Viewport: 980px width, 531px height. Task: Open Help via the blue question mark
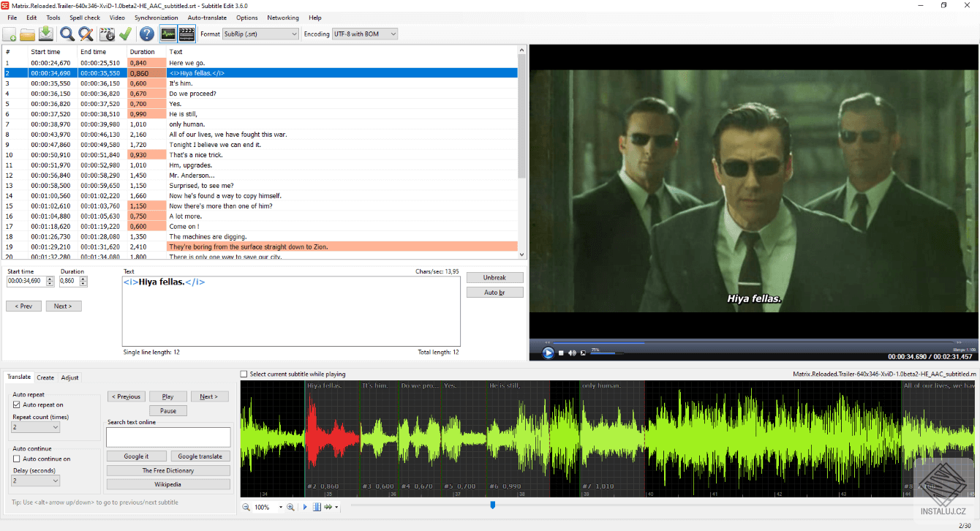[147, 34]
